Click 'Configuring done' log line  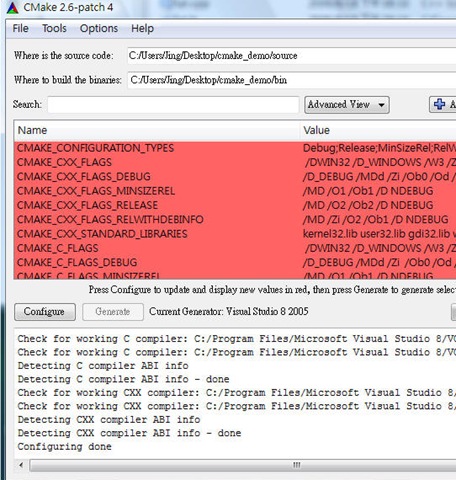pos(64,447)
